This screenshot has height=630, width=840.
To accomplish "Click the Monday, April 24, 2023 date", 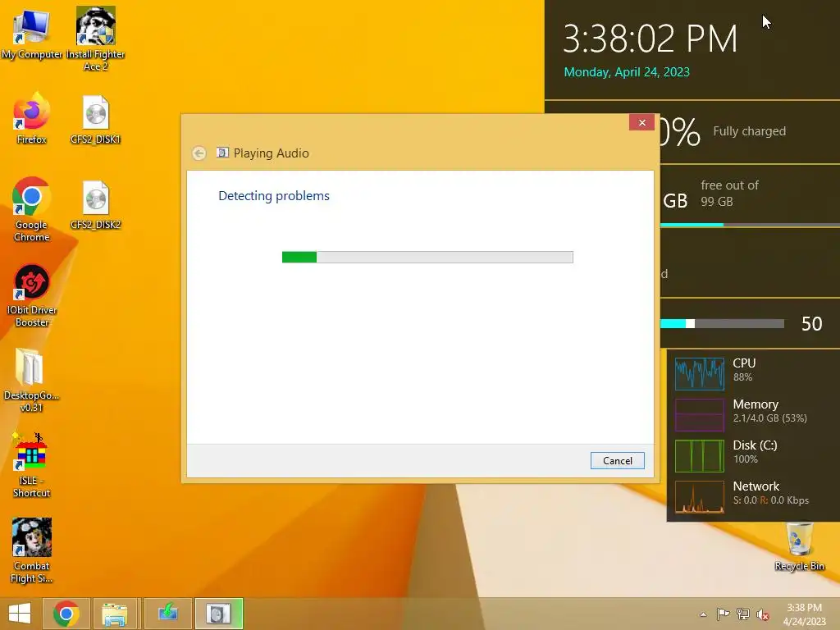I will coord(627,72).
